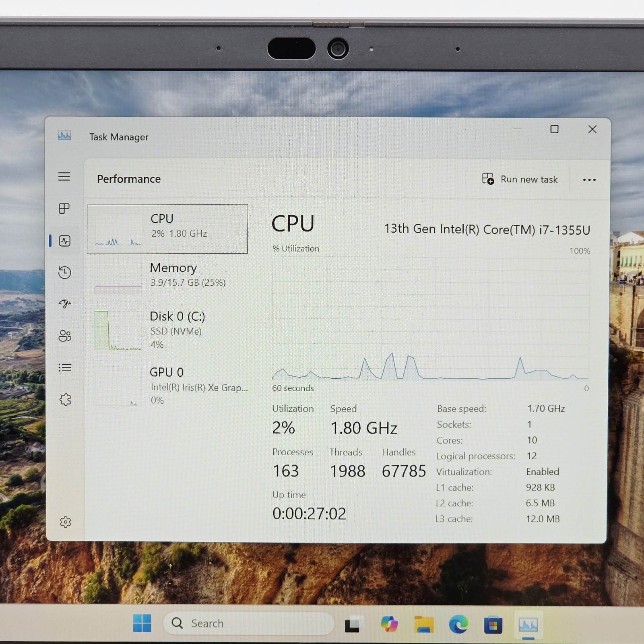The image size is (644, 644).
Task: Select the Performance page icon in sidebar
Action: pyautogui.click(x=65, y=241)
